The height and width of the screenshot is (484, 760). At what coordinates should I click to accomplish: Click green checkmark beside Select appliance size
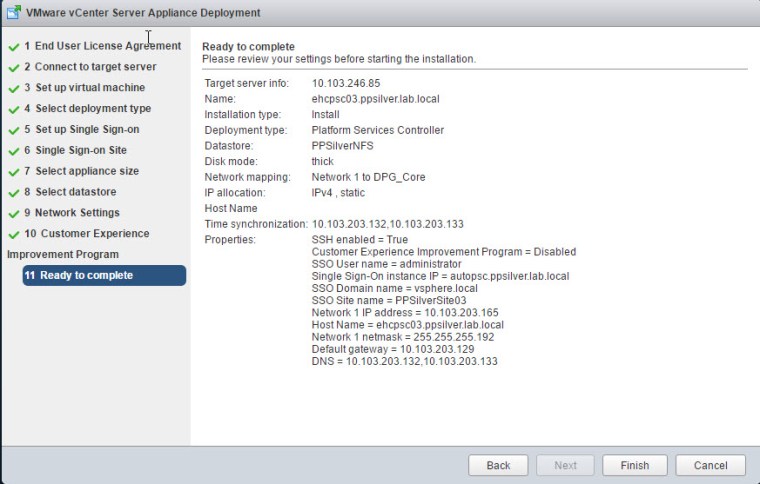14,172
